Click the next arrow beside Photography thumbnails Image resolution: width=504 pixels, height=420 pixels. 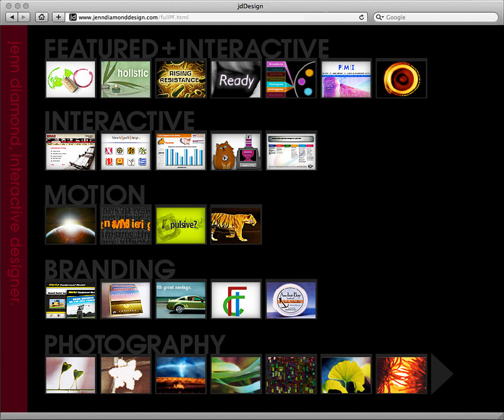(x=442, y=375)
